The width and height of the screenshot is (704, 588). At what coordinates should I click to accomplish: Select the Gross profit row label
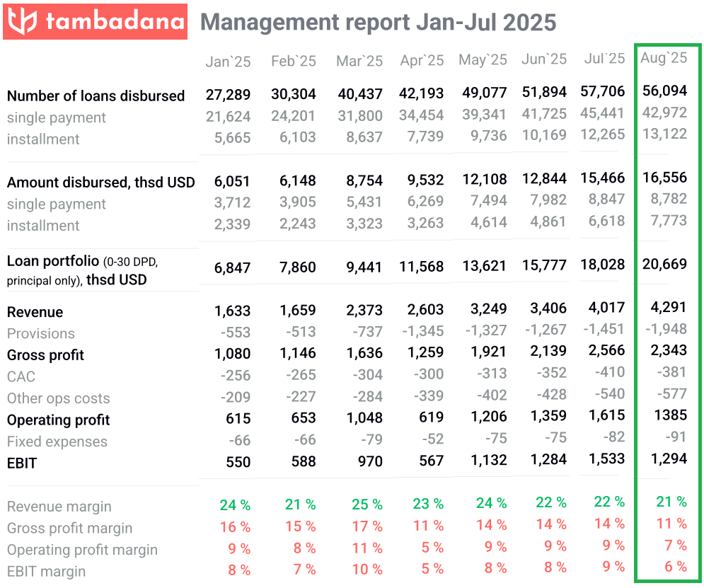click(x=45, y=355)
